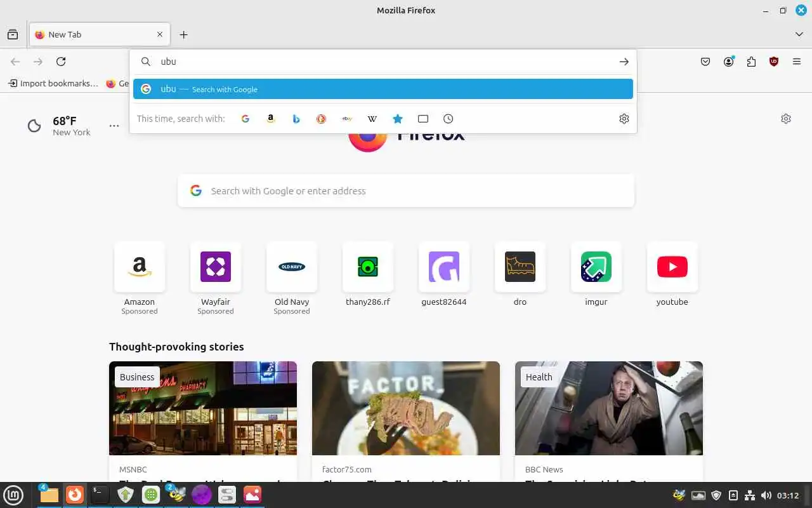This screenshot has height=508, width=812.
Task: Click the 68°F New York weather widget
Action: [x=59, y=126]
